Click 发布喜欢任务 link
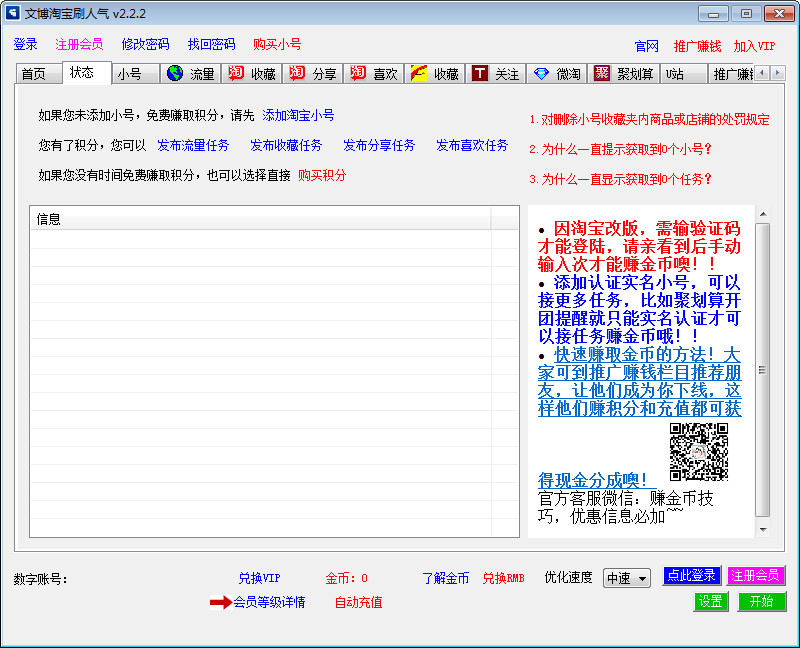 pyautogui.click(x=472, y=145)
